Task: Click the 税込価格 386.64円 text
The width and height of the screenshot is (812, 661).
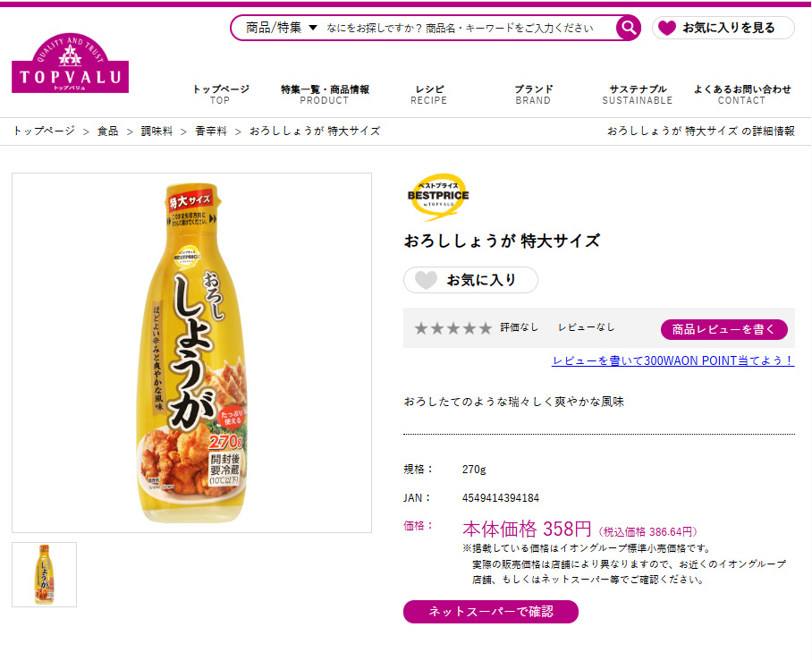Action: 647,531
